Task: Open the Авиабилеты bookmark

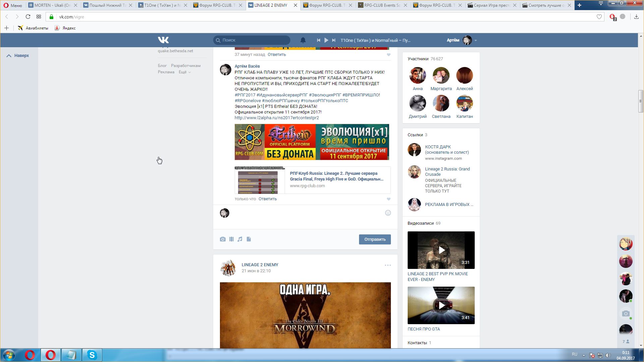Action: tap(33, 28)
